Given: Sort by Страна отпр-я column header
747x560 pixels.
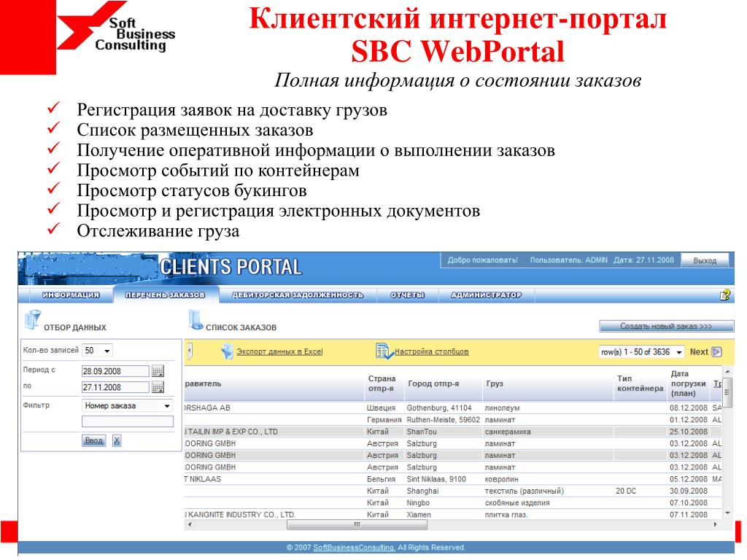Looking at the screenshot, I should coord(382,384).
